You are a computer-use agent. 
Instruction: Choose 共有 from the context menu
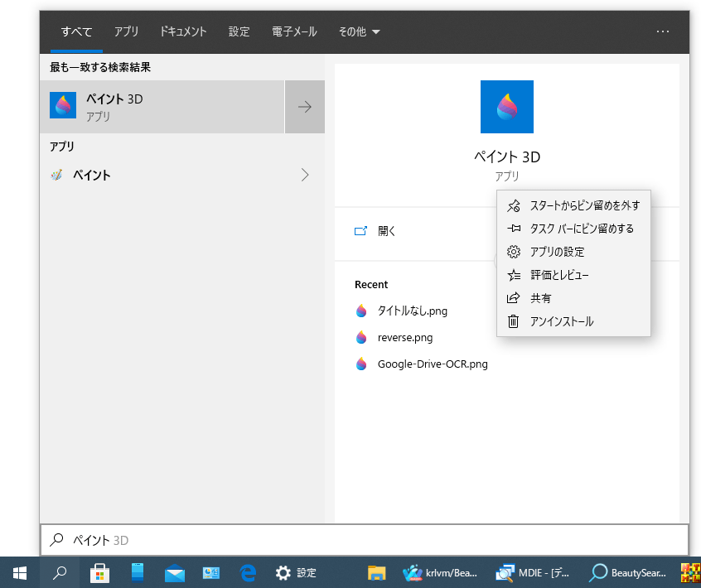(x=573, y=298)
